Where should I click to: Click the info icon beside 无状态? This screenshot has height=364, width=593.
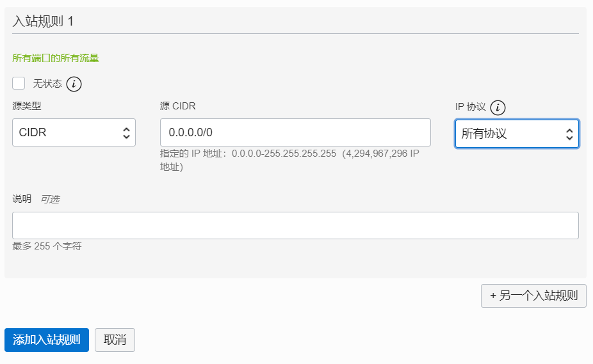[74, 84]
